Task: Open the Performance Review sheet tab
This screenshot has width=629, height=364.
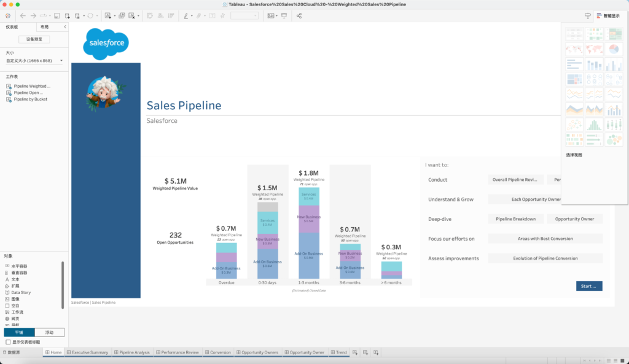Action: coord(178,352)
